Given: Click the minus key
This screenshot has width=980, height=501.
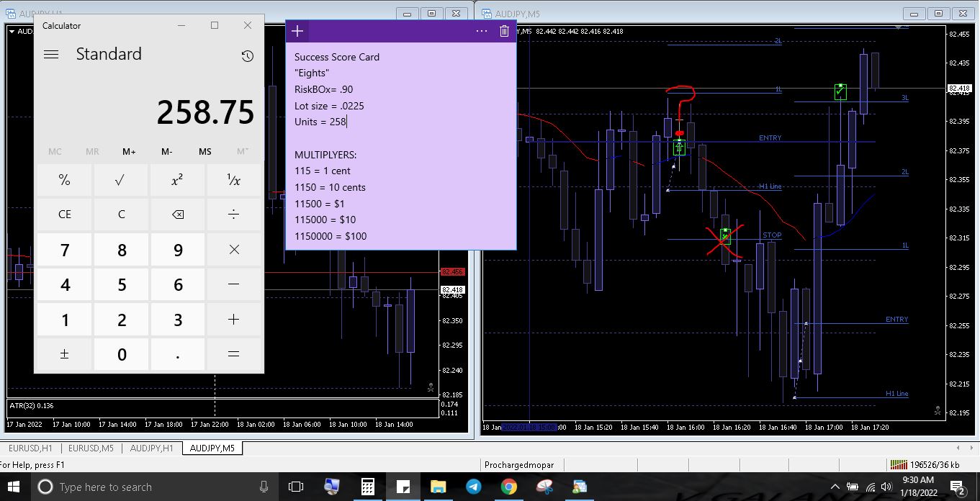Looking at the screenshot, I should 233,284.
